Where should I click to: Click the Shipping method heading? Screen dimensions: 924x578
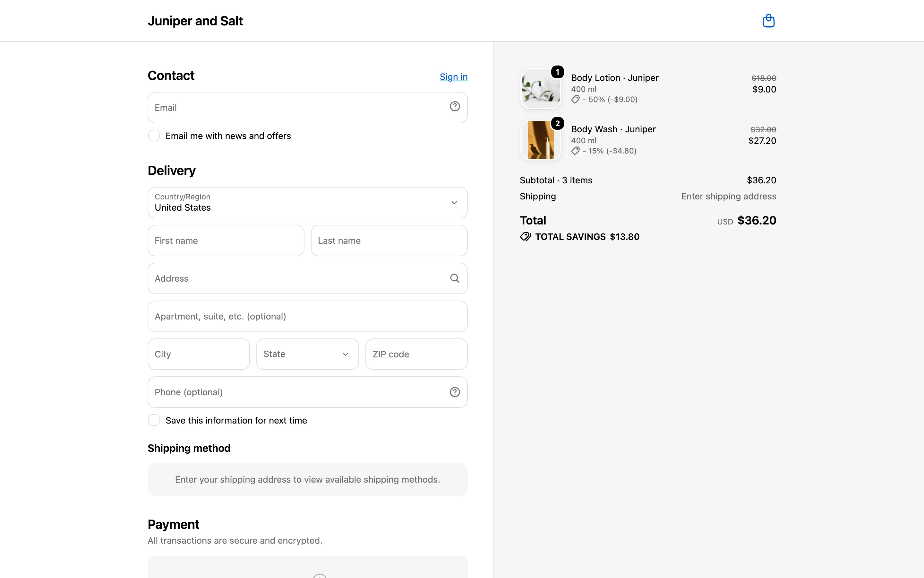pyautogui.click(x=189, y=448)
